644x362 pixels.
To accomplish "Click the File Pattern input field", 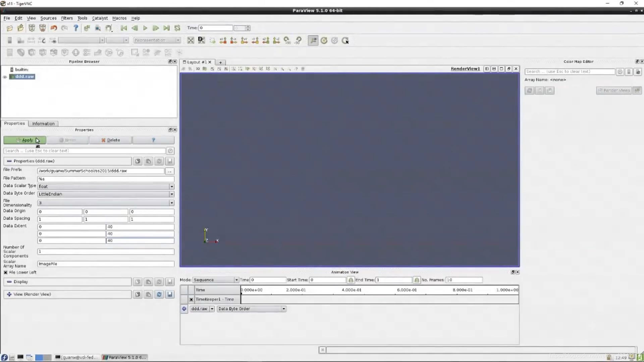I will 106,179.
